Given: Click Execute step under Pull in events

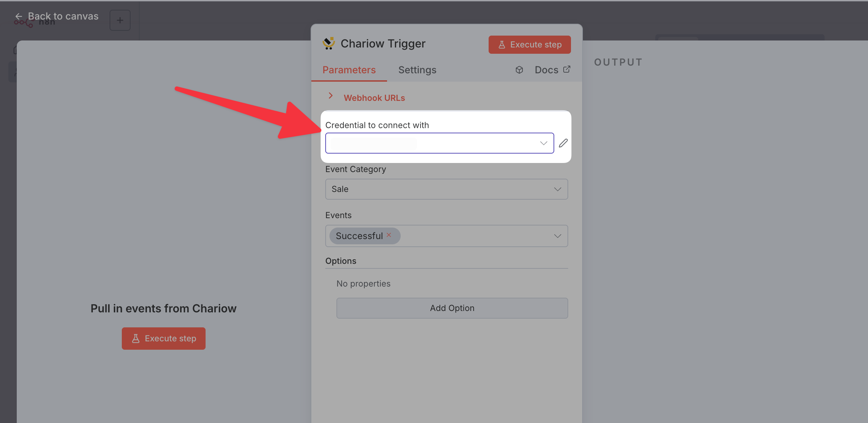Looking at the screenshot, I should (163, 339).
